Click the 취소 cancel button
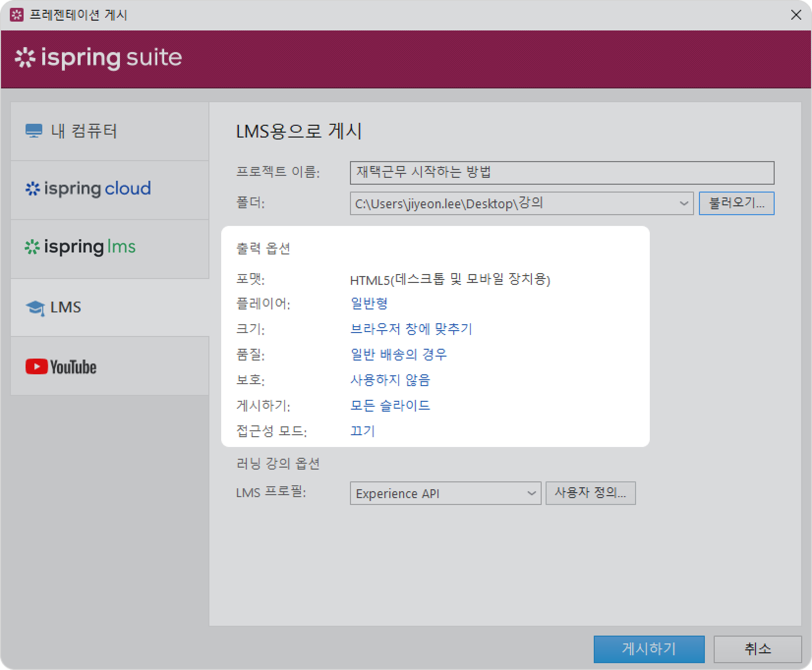The width and height of the screenshot is (812, 670). tap(757, 649)
